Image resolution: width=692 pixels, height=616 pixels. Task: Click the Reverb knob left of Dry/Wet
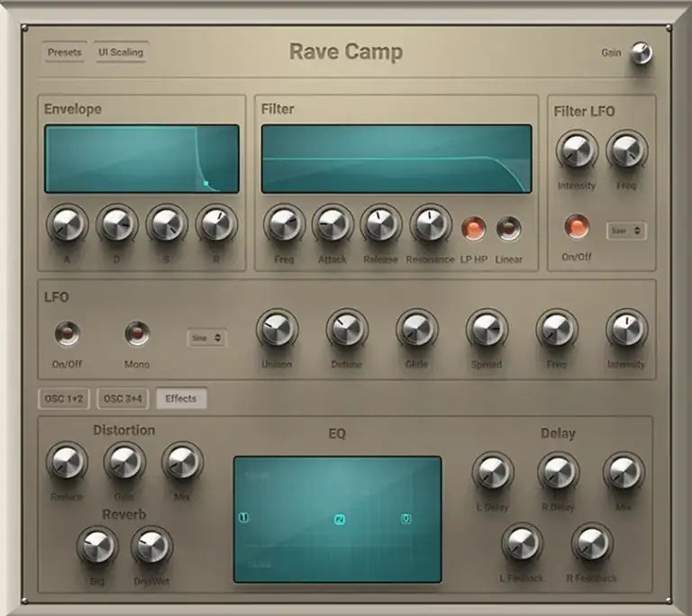97,546
